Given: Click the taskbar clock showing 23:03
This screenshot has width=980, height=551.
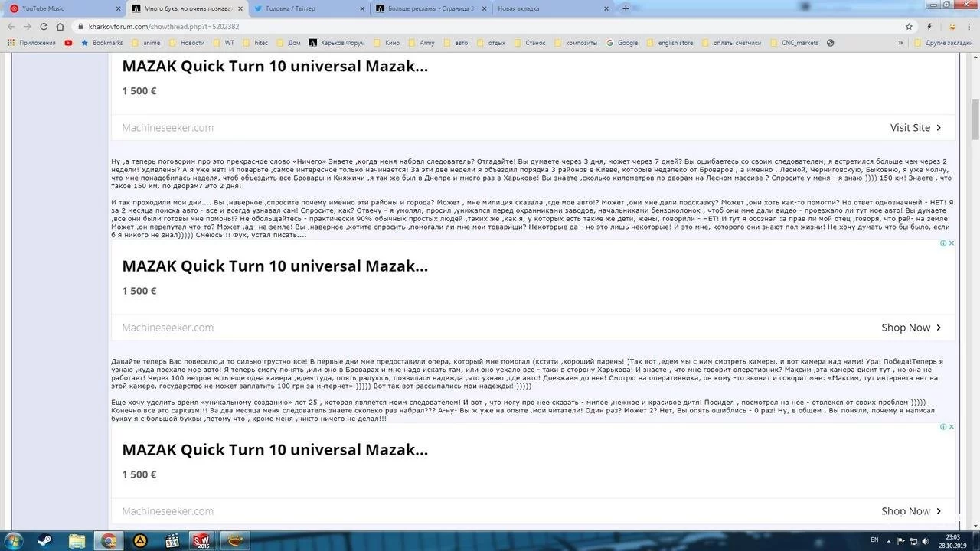Looking at the screenshot, I should (952, 540).
